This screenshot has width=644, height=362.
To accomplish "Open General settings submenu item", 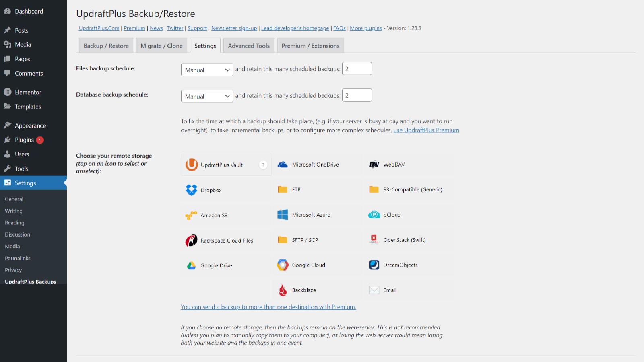I will pos(14,199).
